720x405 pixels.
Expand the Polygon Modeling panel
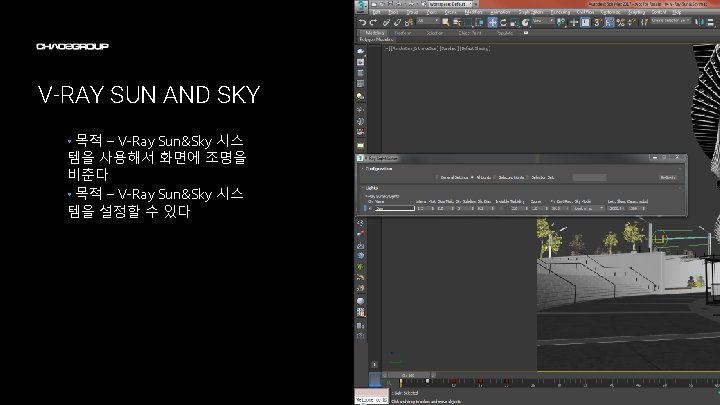(x=377, y=39)
